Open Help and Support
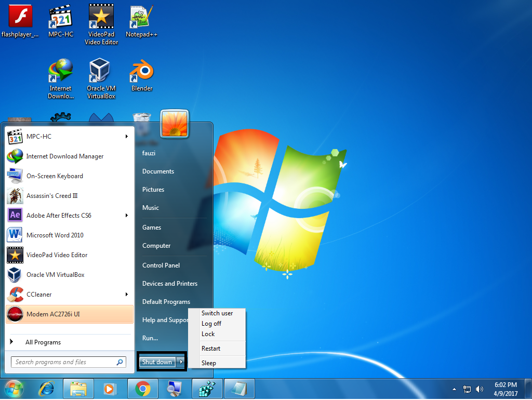The height and width of the screenshot is (400, 532). click(165, 320)
